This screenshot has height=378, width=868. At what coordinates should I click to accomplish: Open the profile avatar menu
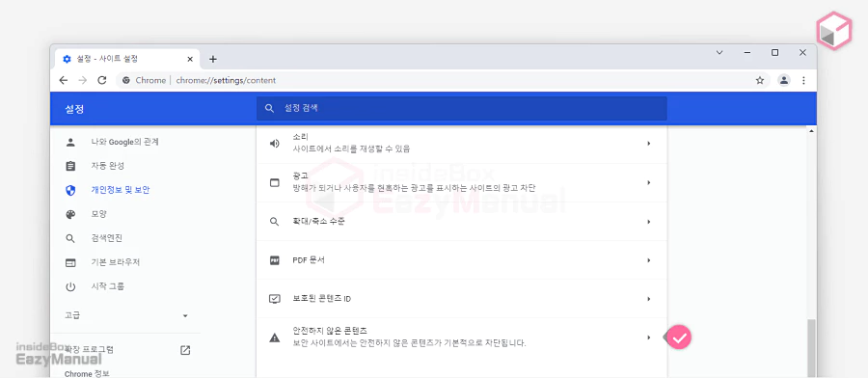click(784, 80)
